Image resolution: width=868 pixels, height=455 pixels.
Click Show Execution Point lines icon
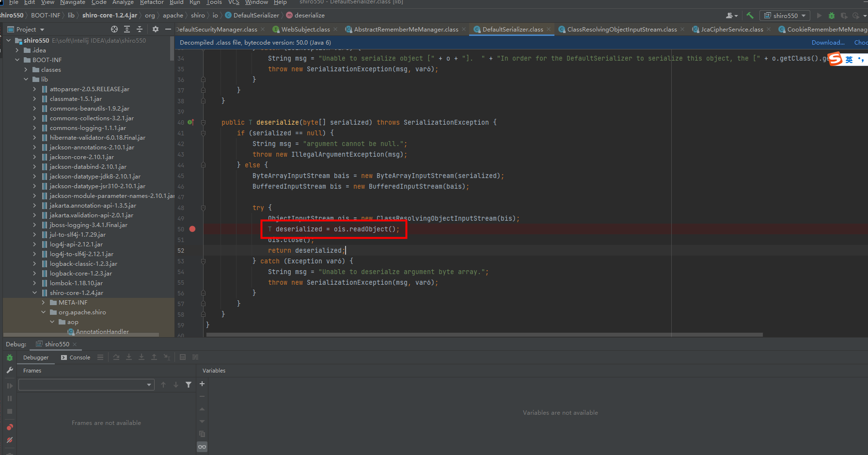tap(100, 357)
